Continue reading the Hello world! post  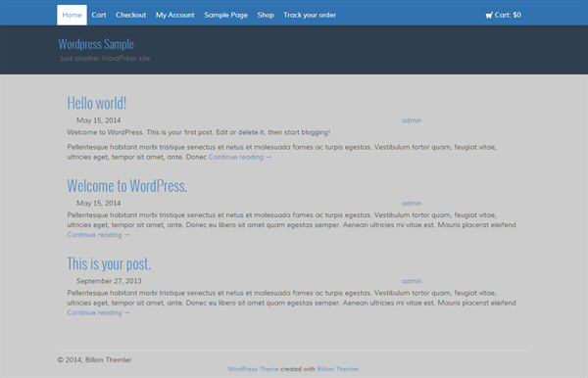coord(240,157)
